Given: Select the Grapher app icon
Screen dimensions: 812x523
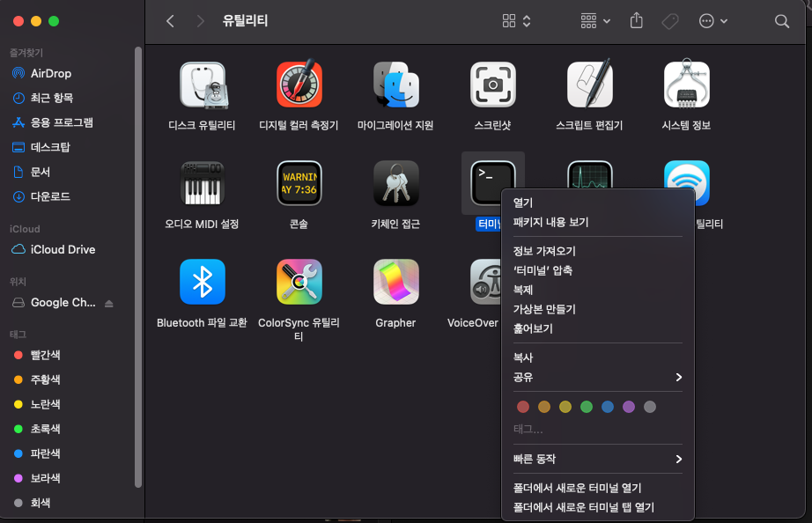Looking at the screenshot, I should [x=396, y=282].
